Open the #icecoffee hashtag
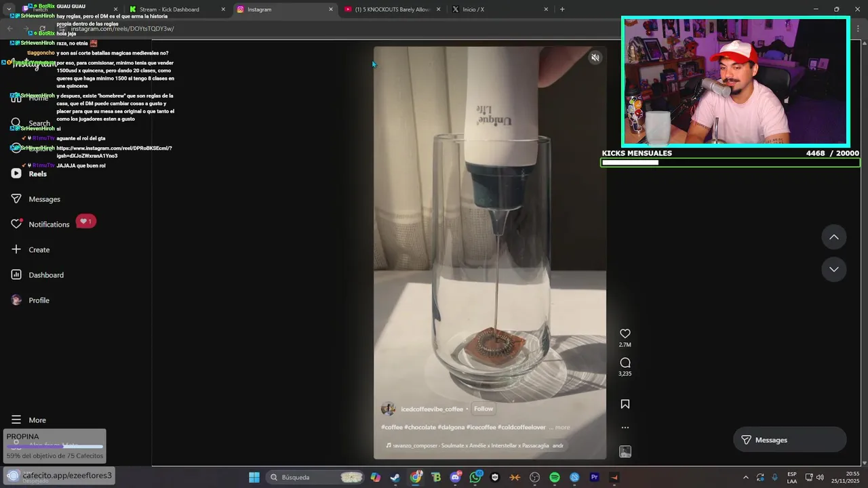 coord(481,428)
